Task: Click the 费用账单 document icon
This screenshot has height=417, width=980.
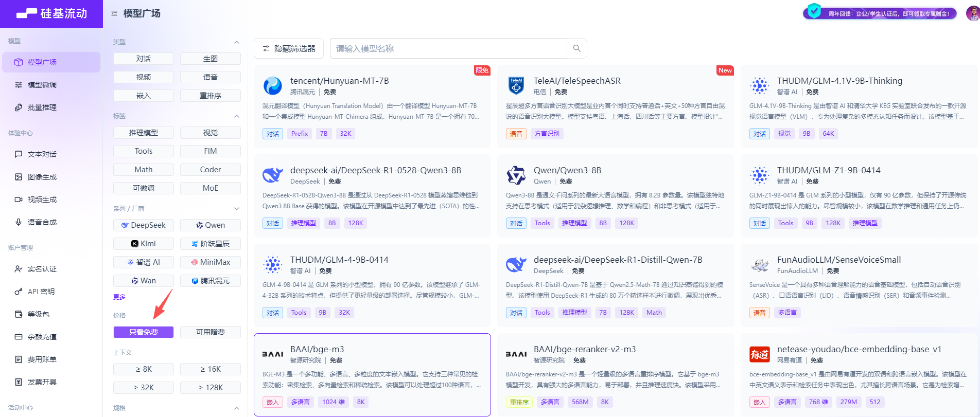Action: 19,359
